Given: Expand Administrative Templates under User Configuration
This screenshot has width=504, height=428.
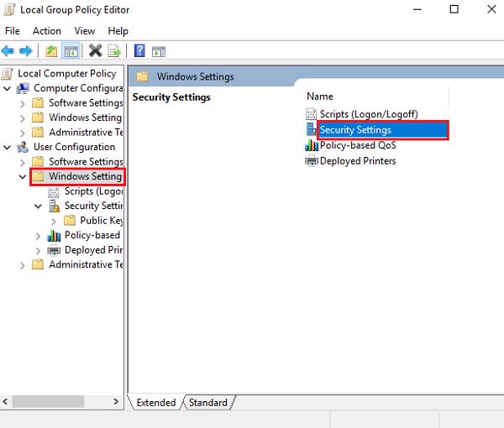Looking at the screenshot, I should (x=23, y=265).
